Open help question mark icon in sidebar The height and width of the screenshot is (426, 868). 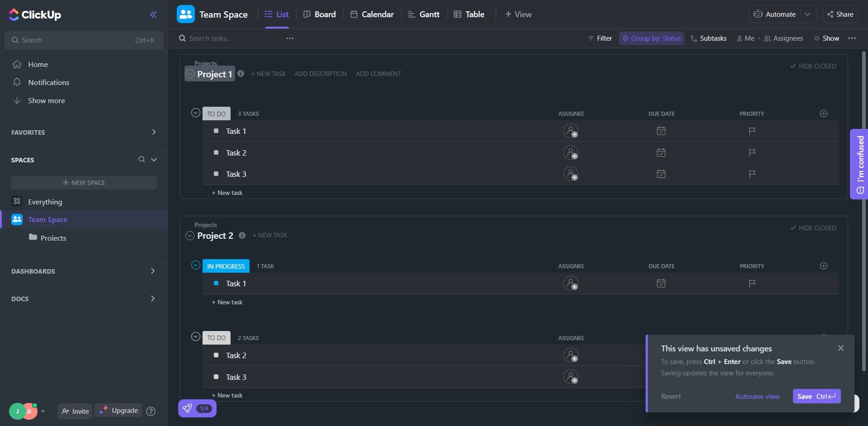coord(151,411)
